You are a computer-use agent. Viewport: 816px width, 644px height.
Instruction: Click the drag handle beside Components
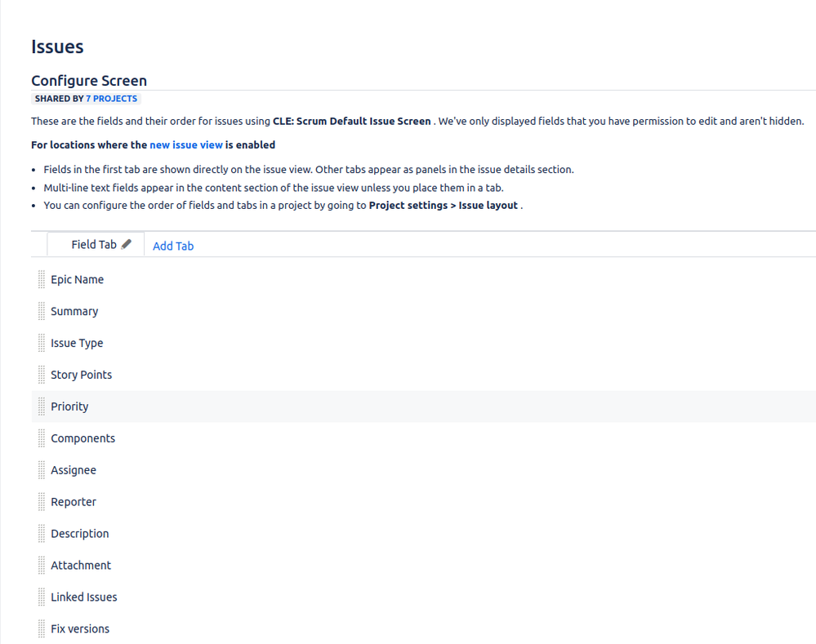point(41,438)
